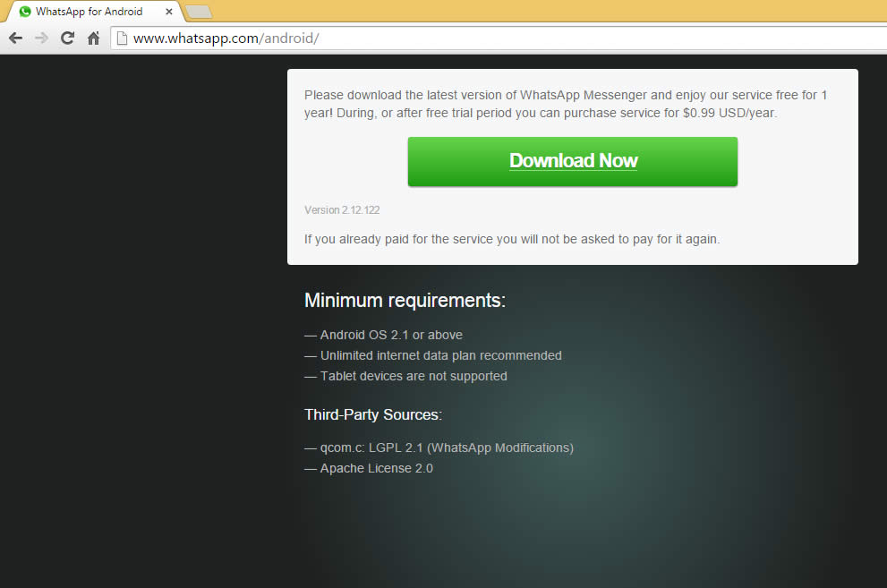
Task: Click the forward navigation arrow
Action: 41,38
